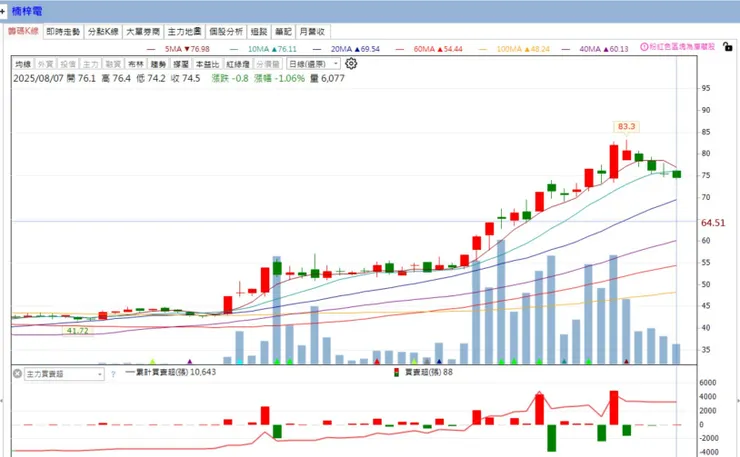
Task: Toggle the 外資 overlay button
Action: [45, 64]
